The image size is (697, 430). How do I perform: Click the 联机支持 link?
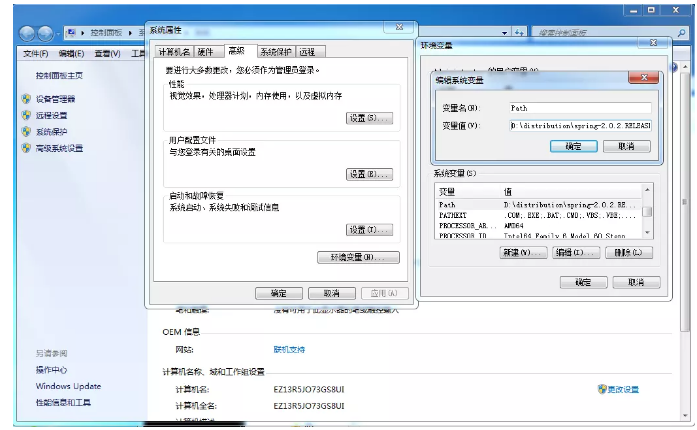click(289, 349)
